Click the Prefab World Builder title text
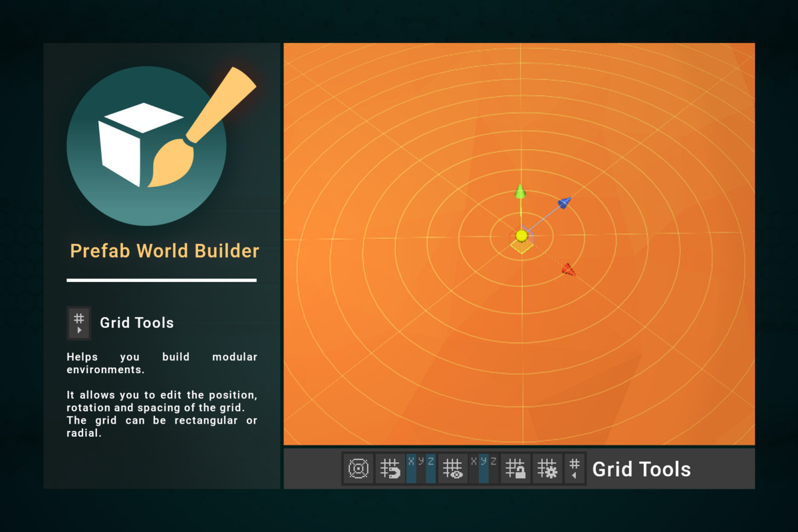798x532 pixels. click(165, 251)
